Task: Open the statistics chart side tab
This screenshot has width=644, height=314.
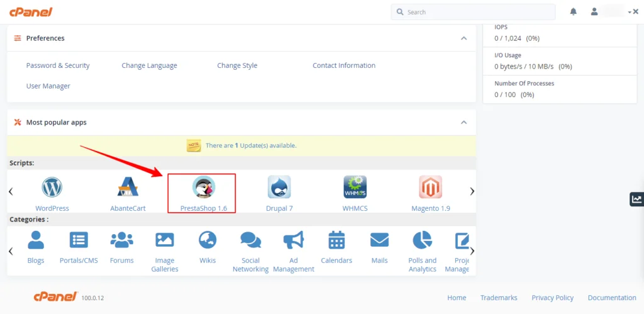Action: (x=636, y=199)
